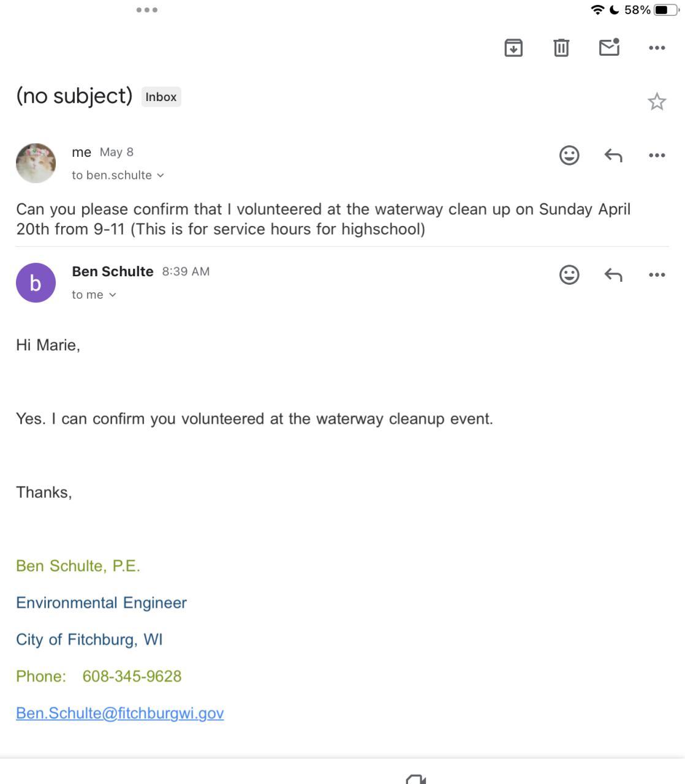
Task: Reply to Ben Schulte's message
Action: click(x=613, y=274)
